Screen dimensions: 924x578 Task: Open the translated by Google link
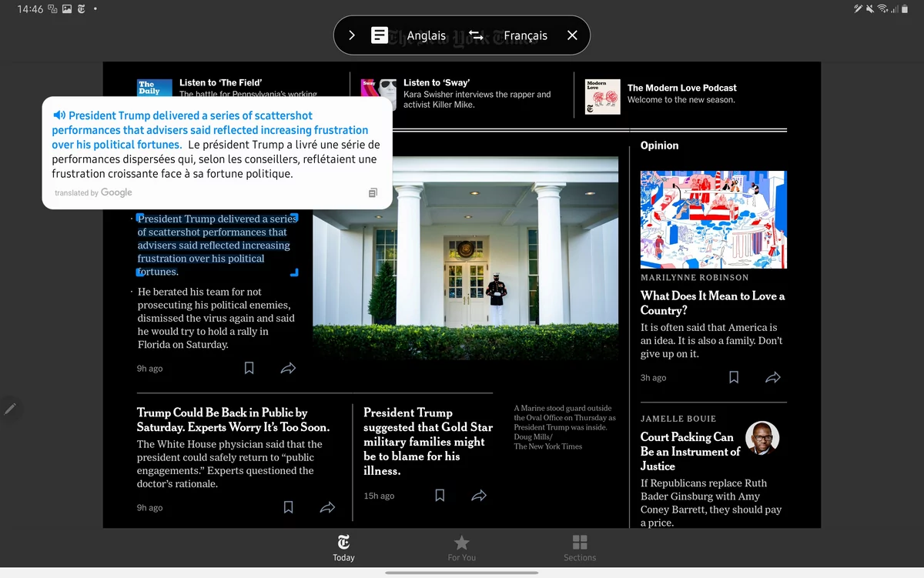point(93,192)
